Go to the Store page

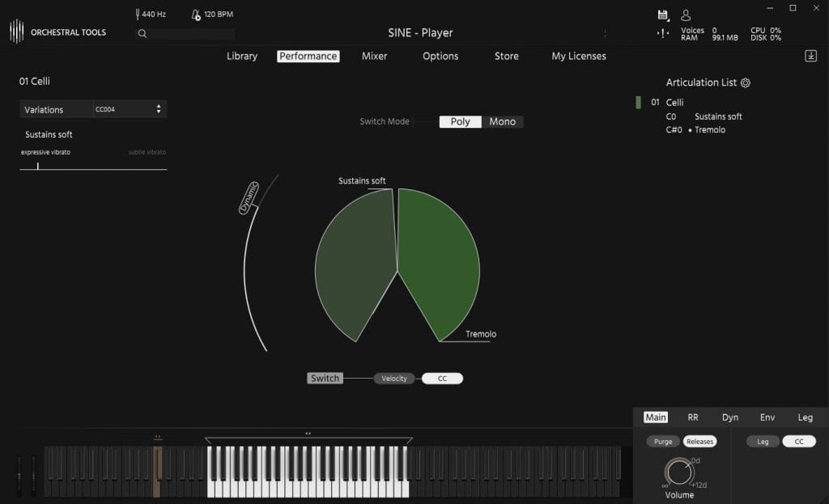click(x=506, y=56)
